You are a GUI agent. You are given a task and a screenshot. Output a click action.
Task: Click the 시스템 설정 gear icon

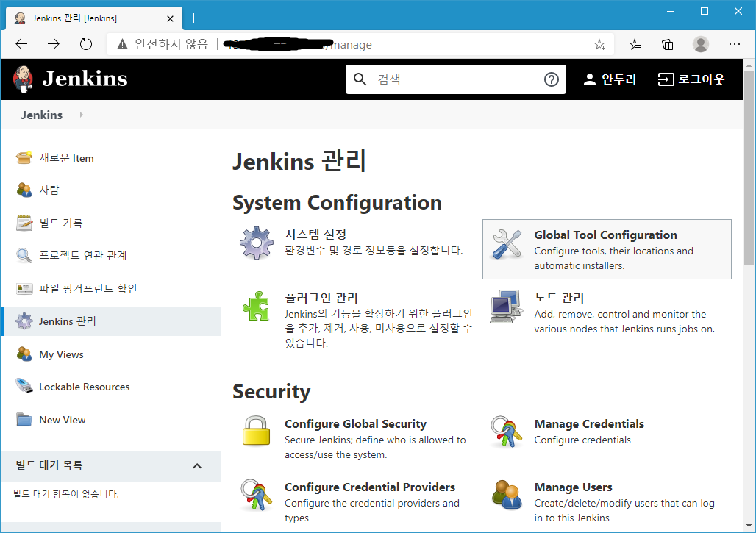coord(257,243)
